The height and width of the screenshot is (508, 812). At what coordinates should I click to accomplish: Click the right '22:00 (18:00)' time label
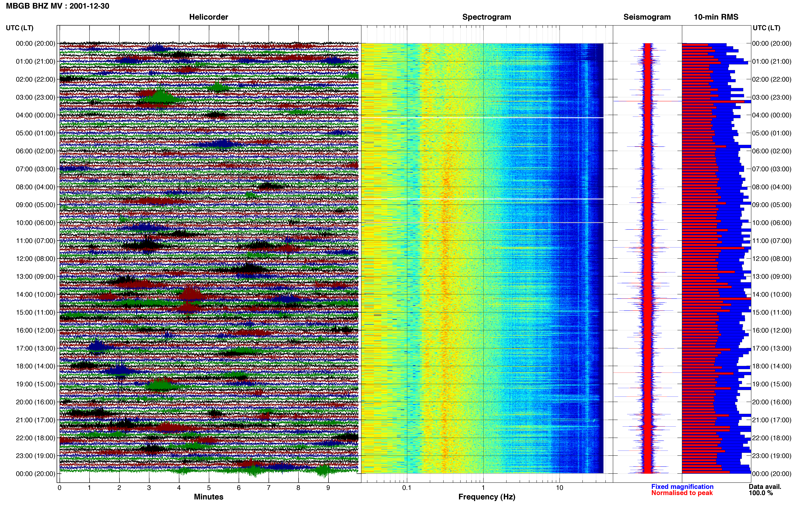pos(772,438)
